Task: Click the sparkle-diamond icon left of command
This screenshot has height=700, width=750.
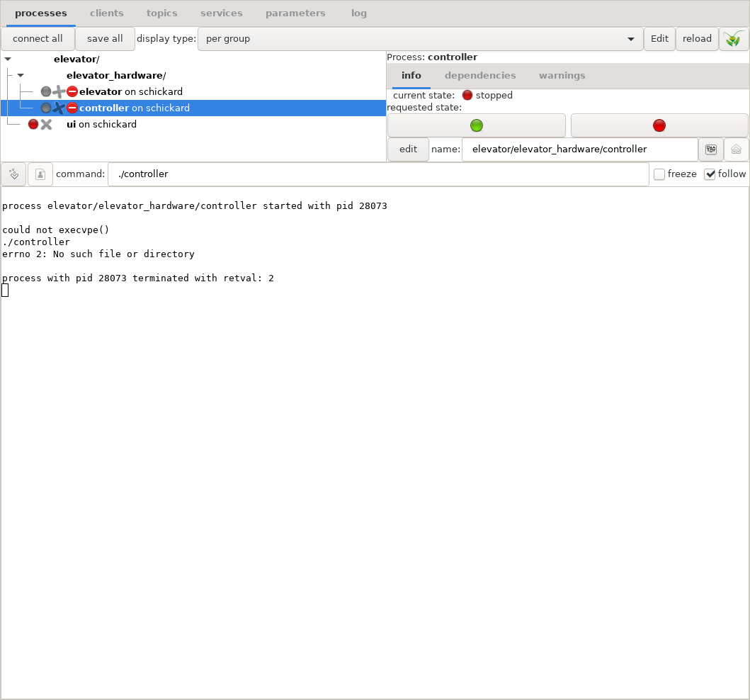Action: click(13, 174)
